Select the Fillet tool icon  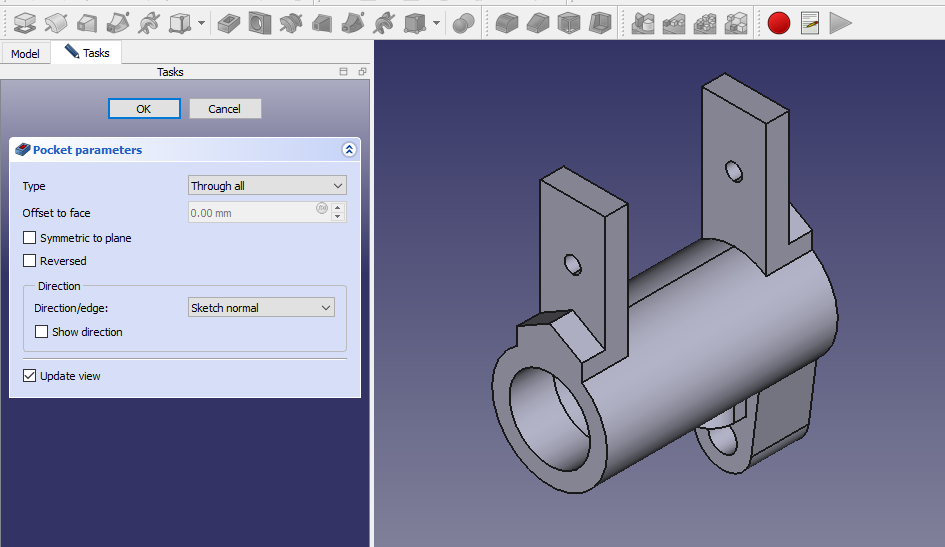(x=507, y=22)
